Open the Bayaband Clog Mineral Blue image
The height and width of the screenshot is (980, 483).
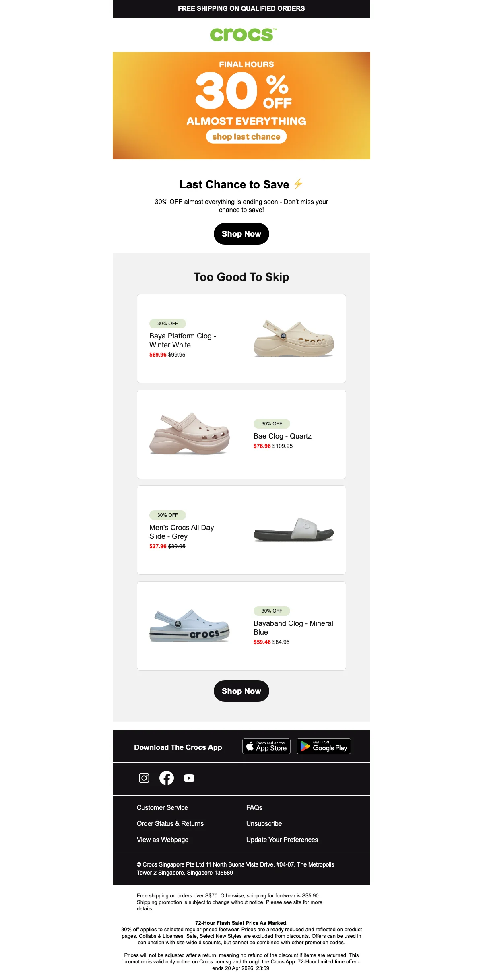click(189, 626)
